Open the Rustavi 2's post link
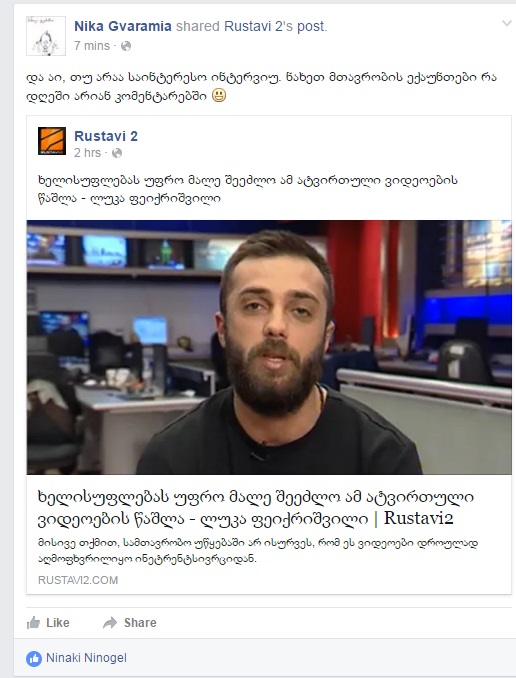516x678 pixels. 276,26
